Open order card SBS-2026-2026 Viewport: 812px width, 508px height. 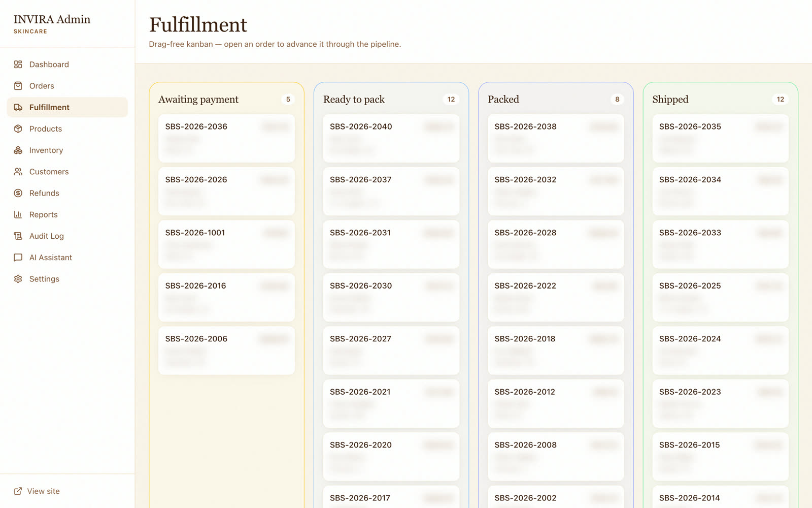tap(226, 192)
